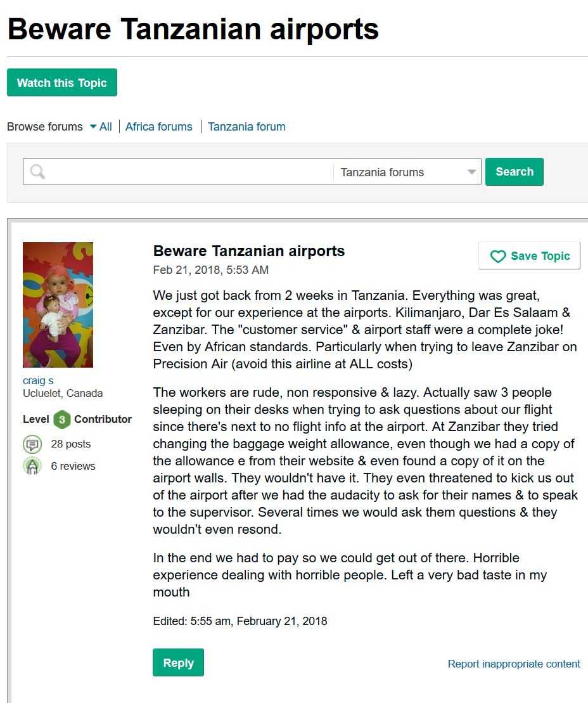Viewport: 588px width, 703px height.
Task: Click Report inappropriate content link
Action: coord(514,664)
